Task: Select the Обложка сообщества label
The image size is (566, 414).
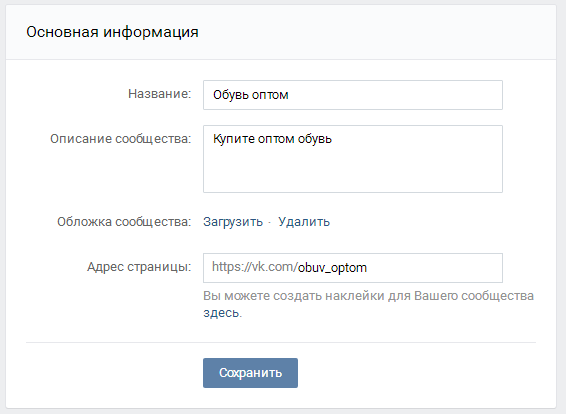Action: [124, 222]
